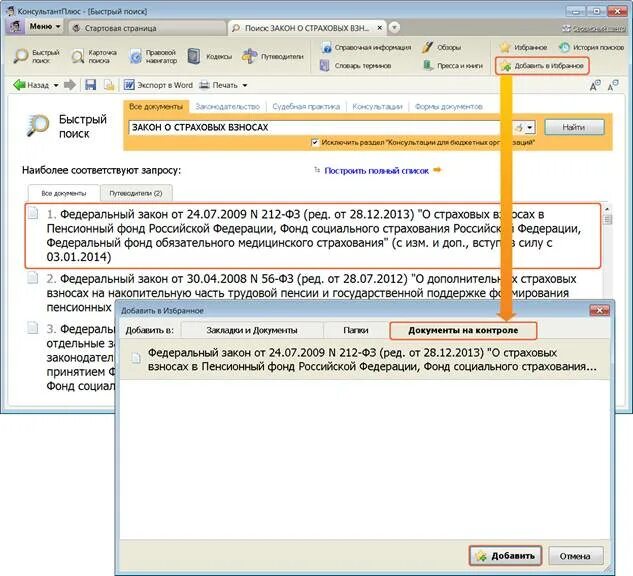
Task: Click Построить полный список link
Action: click(x=376, y=171)
